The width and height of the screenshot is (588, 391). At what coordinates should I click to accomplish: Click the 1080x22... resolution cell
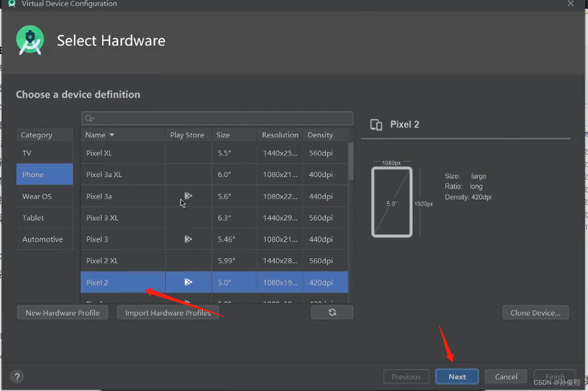click(280, 196)
